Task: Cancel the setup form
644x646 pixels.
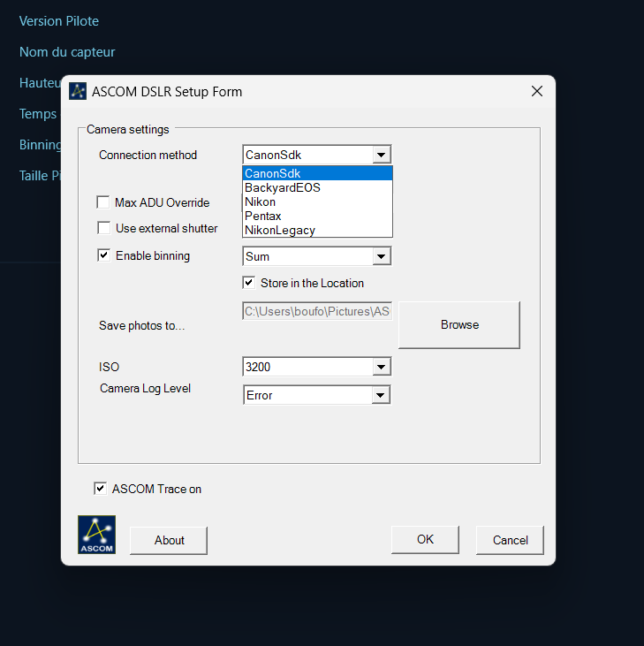Action: pos(510,540)
